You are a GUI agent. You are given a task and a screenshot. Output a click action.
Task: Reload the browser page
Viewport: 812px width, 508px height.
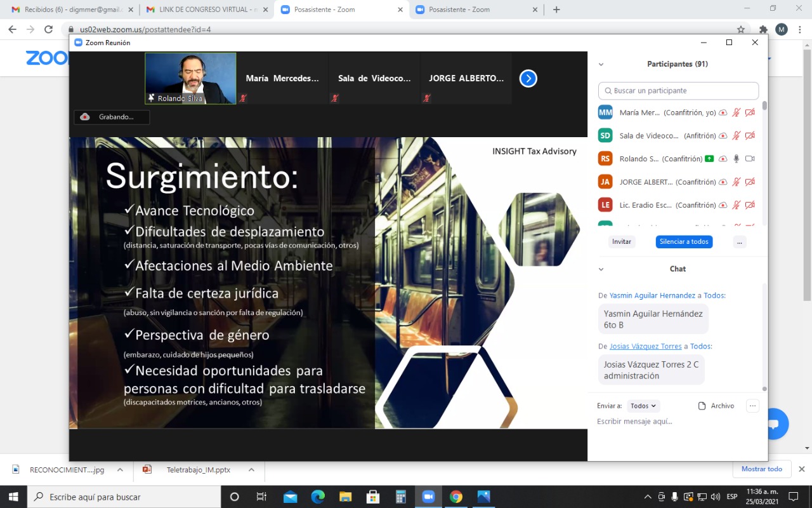point(48,29)
